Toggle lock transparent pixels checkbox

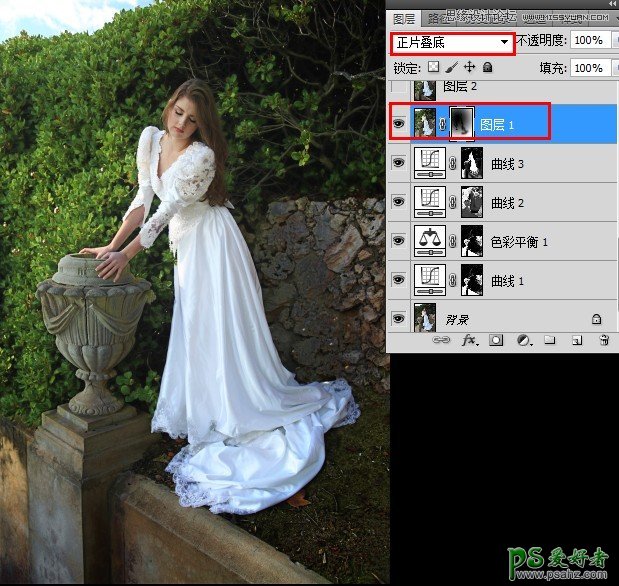click(x=433, y=68)
